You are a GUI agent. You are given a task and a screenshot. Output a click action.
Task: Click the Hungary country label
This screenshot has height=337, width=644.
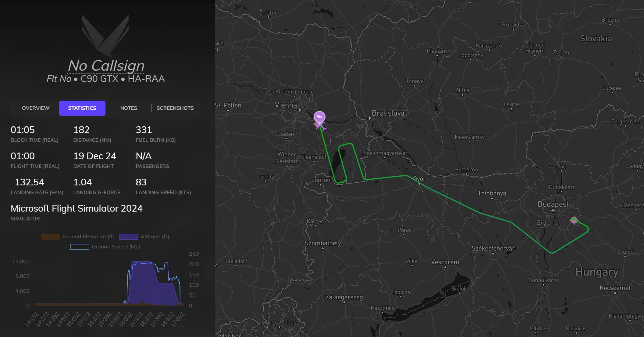pos(597,272)
